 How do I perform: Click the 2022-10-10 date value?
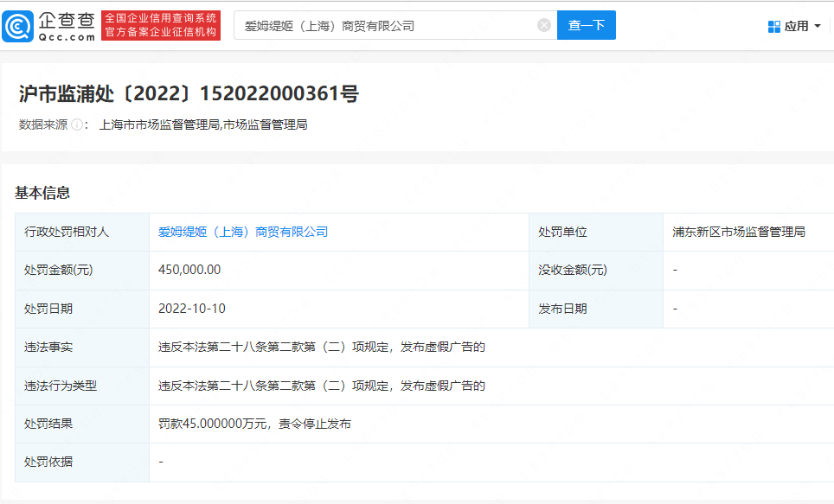[x=192, y=309]
